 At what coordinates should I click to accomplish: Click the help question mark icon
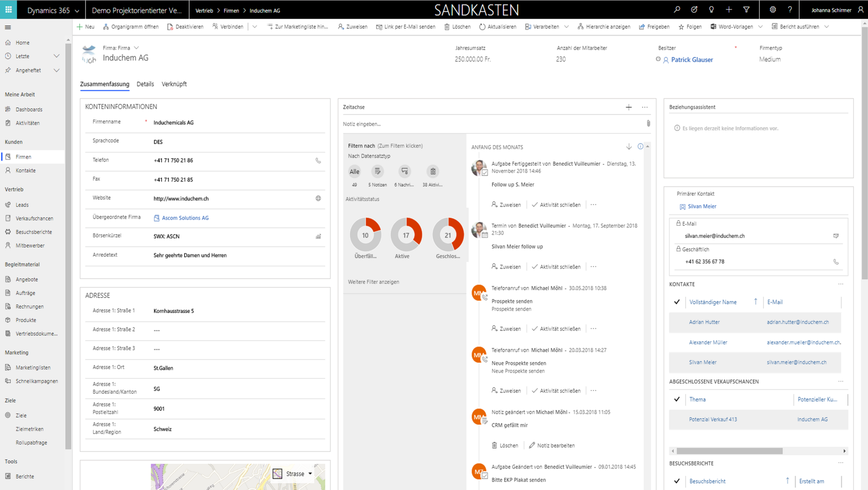790,10
